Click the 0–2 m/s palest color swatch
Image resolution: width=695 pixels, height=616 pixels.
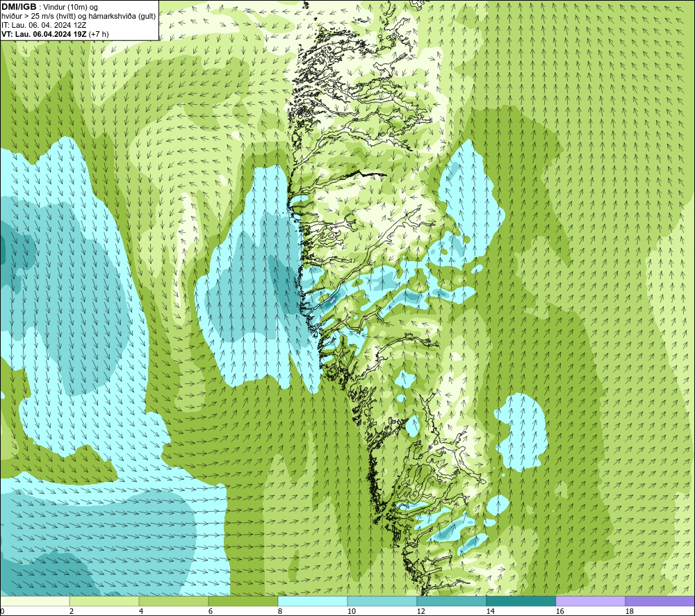(x=35, y=601)
